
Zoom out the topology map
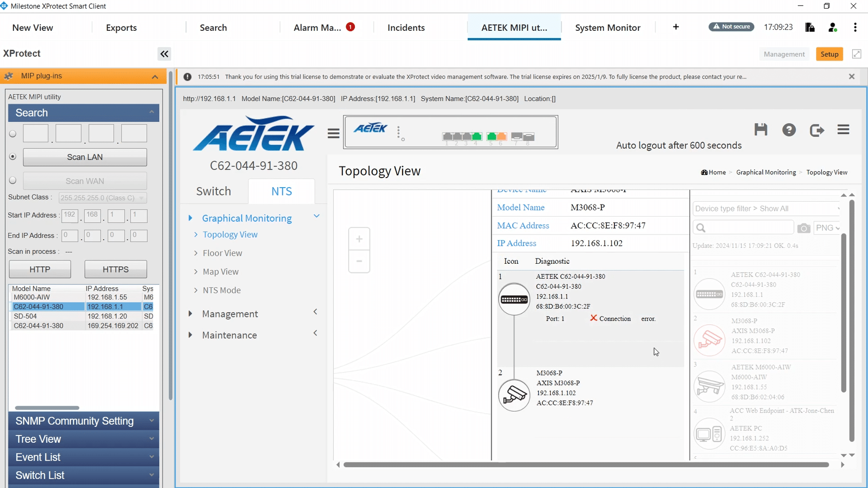click(359, 261)
